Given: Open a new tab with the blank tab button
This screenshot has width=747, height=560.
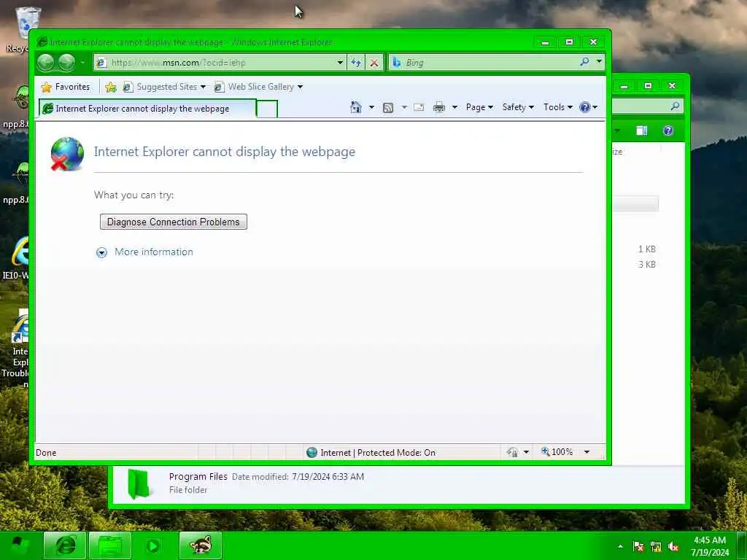Looking at the screenshot, I should pos(267,109).
